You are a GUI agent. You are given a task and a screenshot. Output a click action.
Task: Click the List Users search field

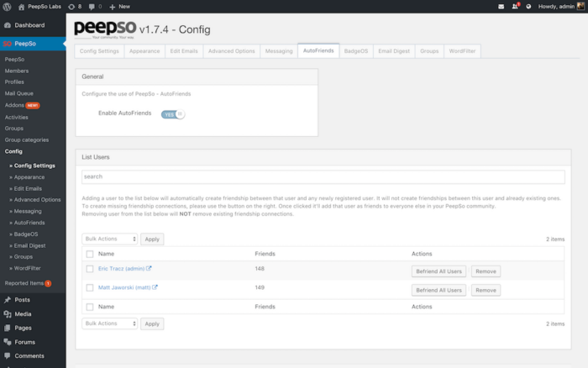323,176
